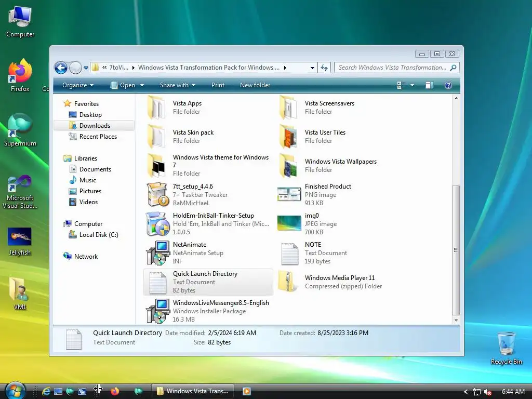Open Explorer help question mark icon
Image resolution: width=532 pixels, height=399 pixels.
(x=448, y=85)
